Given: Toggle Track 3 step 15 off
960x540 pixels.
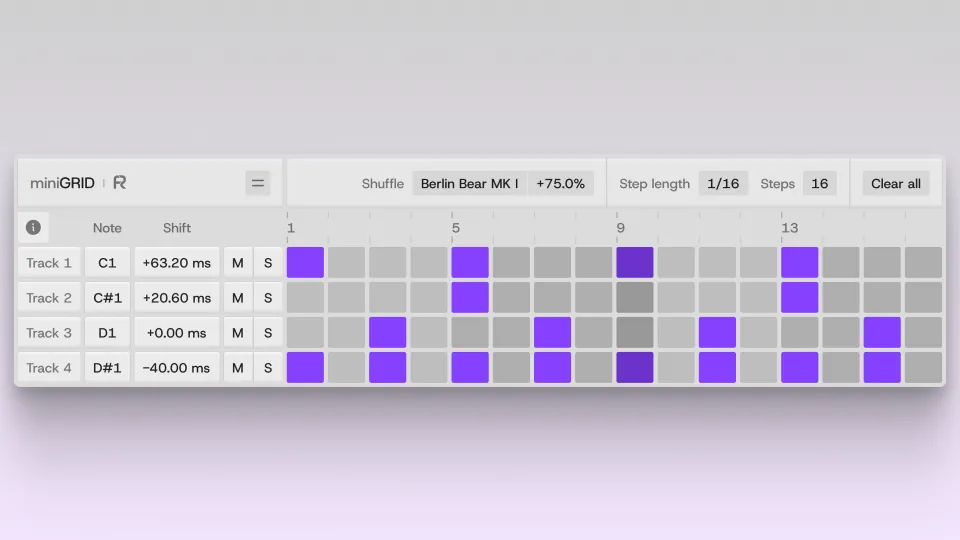Looking at the screenshot, I should [882, 332].
